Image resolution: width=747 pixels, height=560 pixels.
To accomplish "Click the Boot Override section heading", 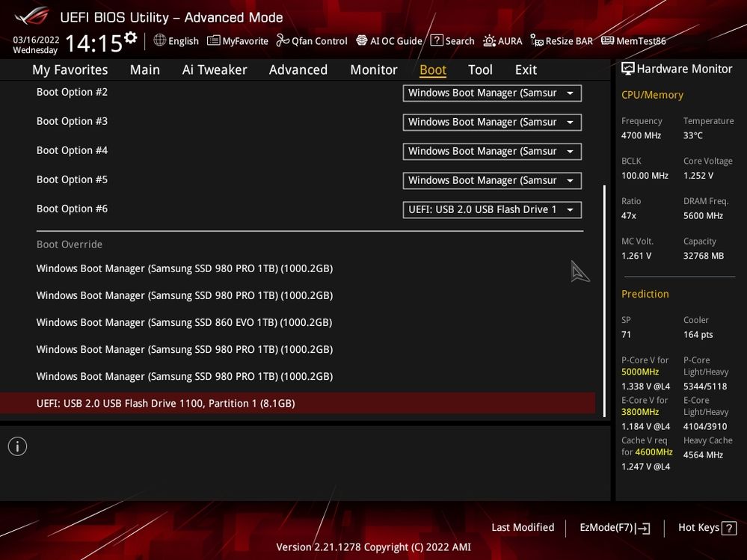I will tap(70, 244).
